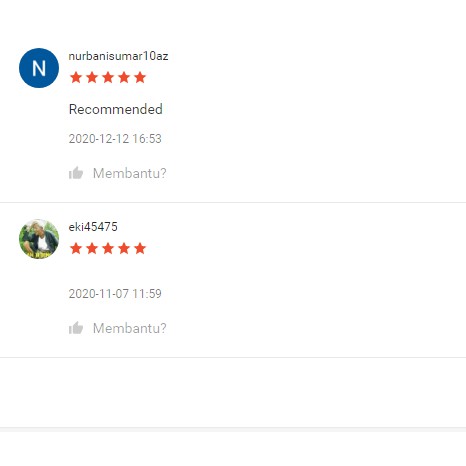Click the Recommended review text
Image resolution: width=466 pixels, height=466 pixels.
click(x=116, y=109)
